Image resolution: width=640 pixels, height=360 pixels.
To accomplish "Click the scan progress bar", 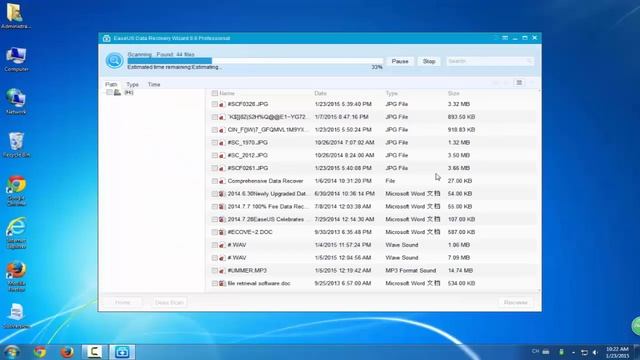I will pyautogui.click(x=255, y=61).
